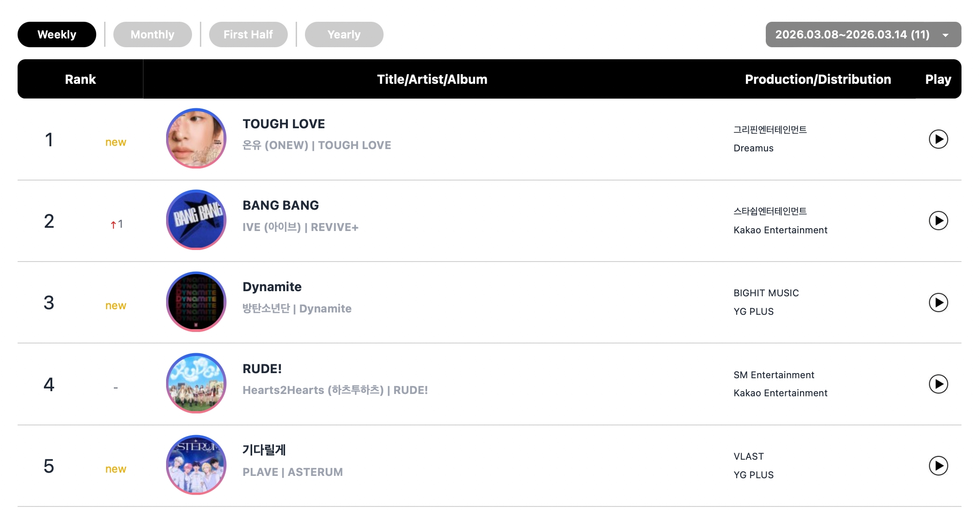Open the Dynamite album cover thumbnail
The height and width of the screenshot is (512, 980).
click(196, 302)
